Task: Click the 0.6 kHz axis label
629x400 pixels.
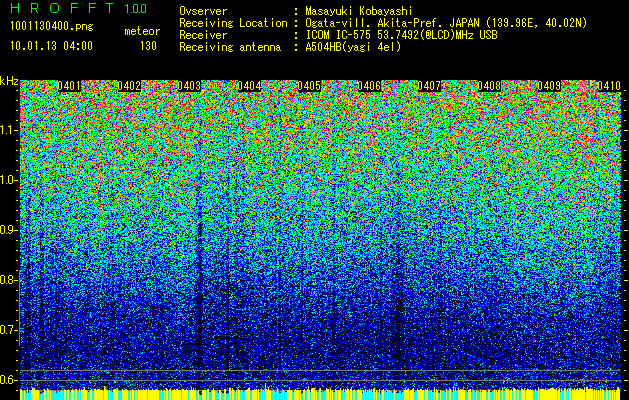Action: point(8,380)
